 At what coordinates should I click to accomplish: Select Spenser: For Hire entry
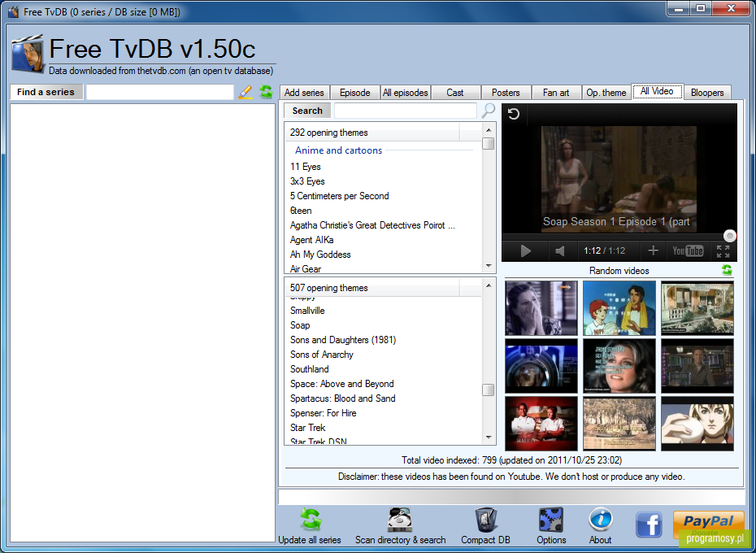[323, 412]
